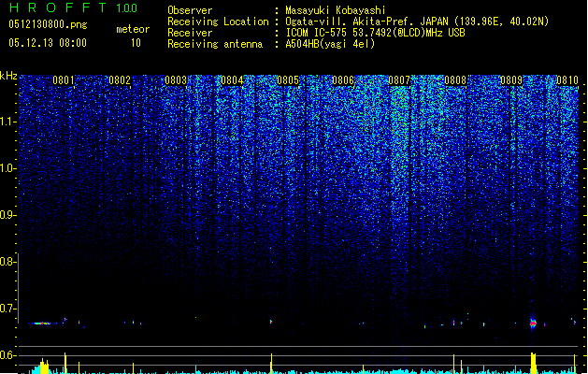588x374 pixels.
Task: Click the bright meteor echo after 0809
Action: 533,323
